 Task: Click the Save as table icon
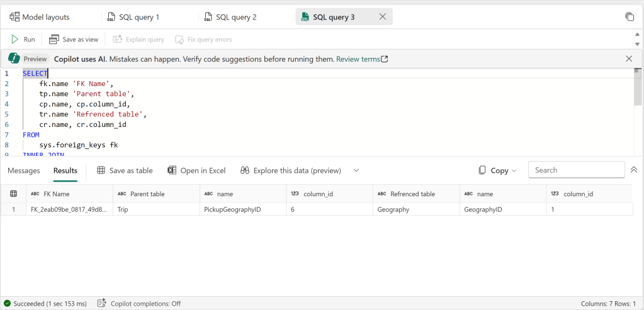click(101, 170)
